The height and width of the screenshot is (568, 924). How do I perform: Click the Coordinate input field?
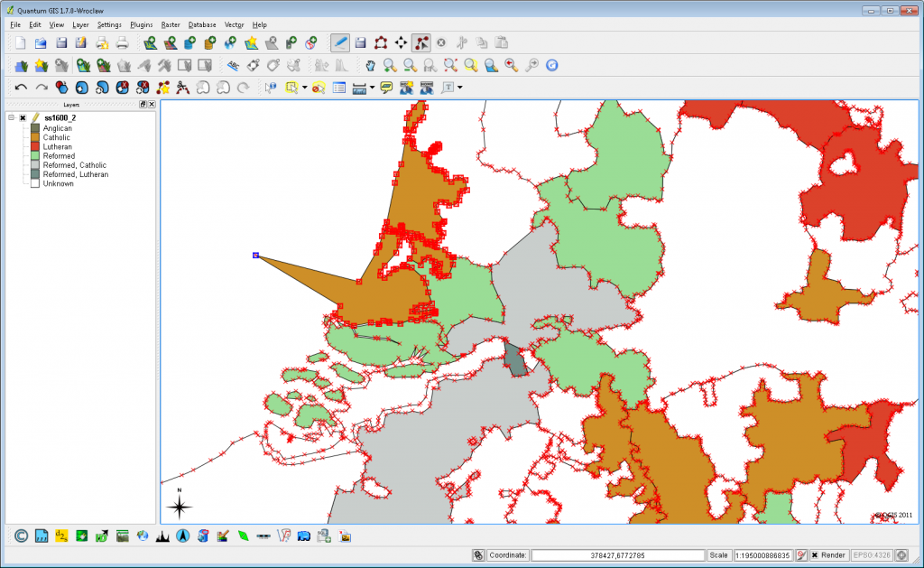point(618,555)
